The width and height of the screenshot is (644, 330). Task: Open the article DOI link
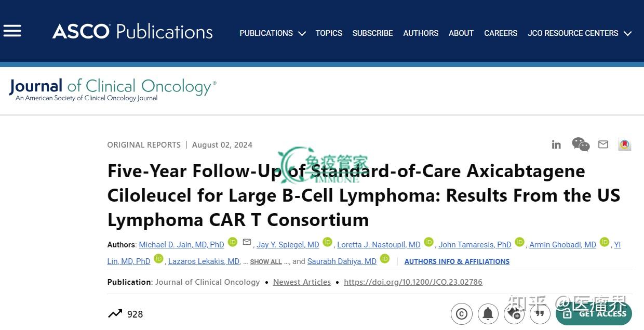tap(413, 282)
